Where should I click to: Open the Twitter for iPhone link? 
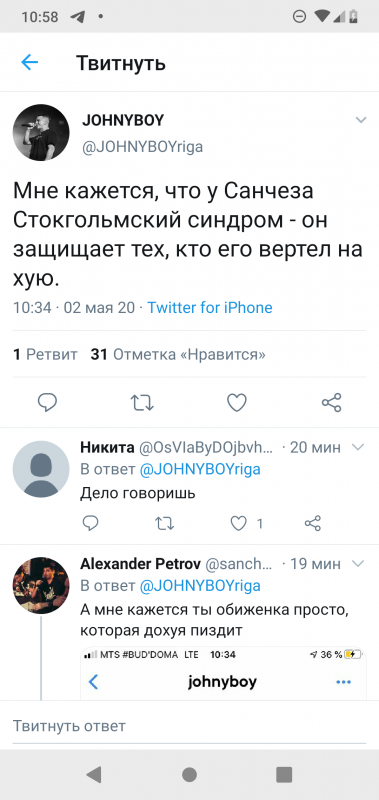point(210,308)
